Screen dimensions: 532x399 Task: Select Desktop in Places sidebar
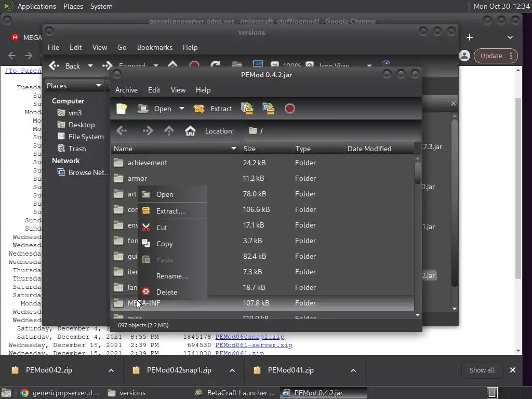click(76, 125)
